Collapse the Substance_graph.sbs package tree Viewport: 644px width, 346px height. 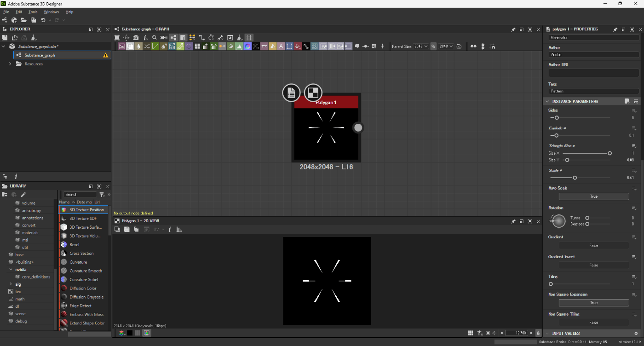pyautogui.click(x=4, y=46)
